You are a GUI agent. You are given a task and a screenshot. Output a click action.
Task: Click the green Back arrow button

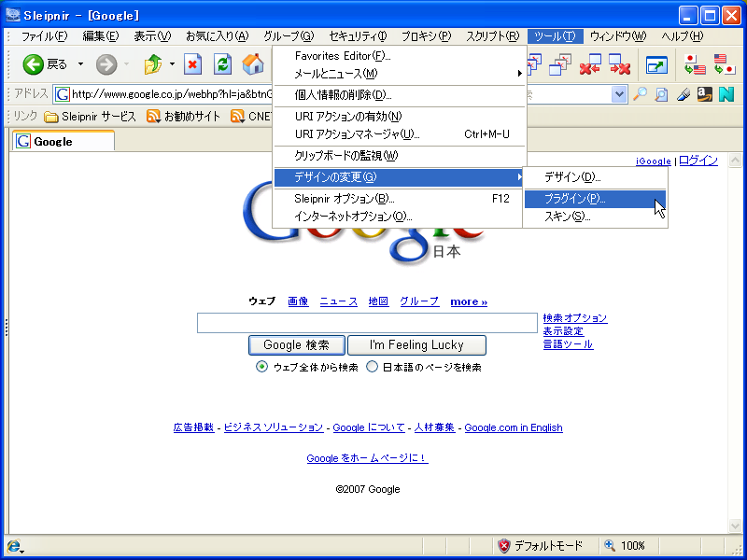pos(33,64)
